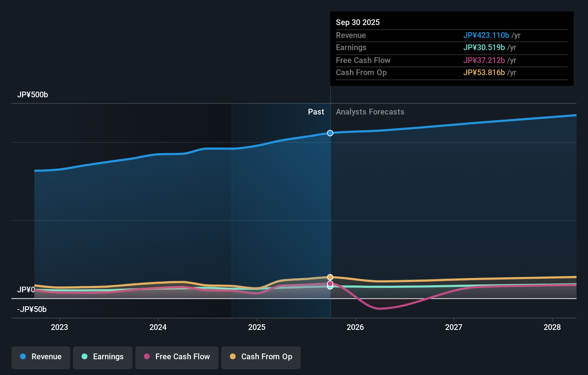
Task: Click the teal Earnings dot icon in legend
Action: (85, 357)
